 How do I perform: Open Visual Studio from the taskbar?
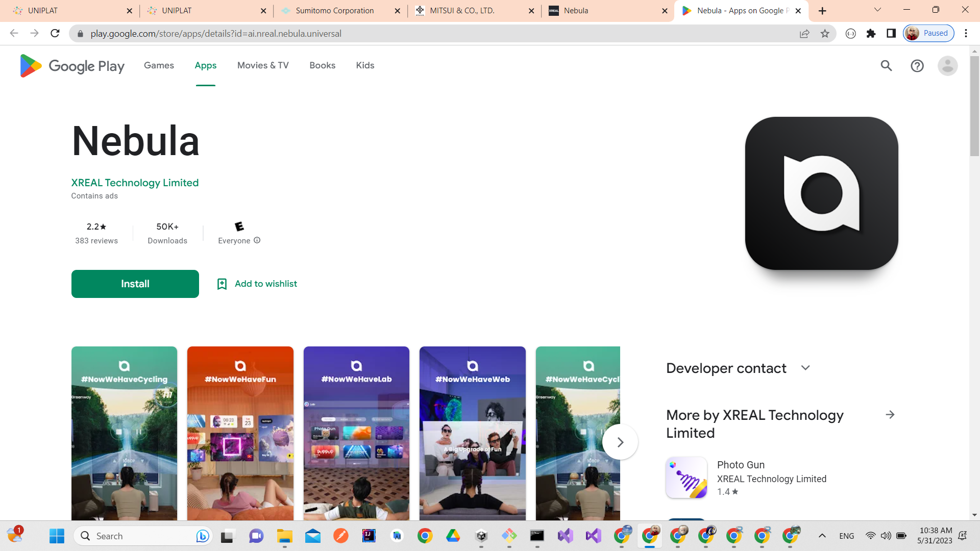click(x=565, y=536)
